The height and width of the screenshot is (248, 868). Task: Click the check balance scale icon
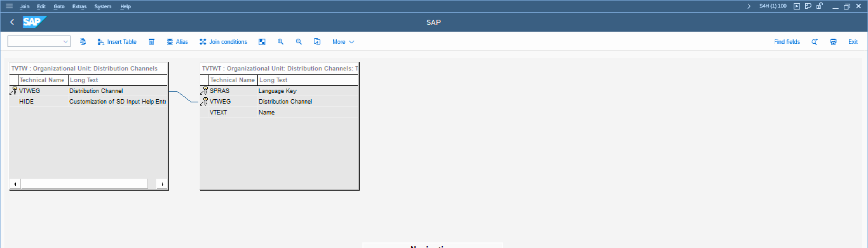[83, 42]
